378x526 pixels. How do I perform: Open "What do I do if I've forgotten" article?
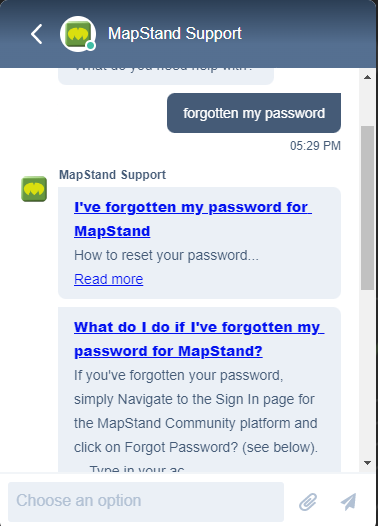tap(199, 339)
